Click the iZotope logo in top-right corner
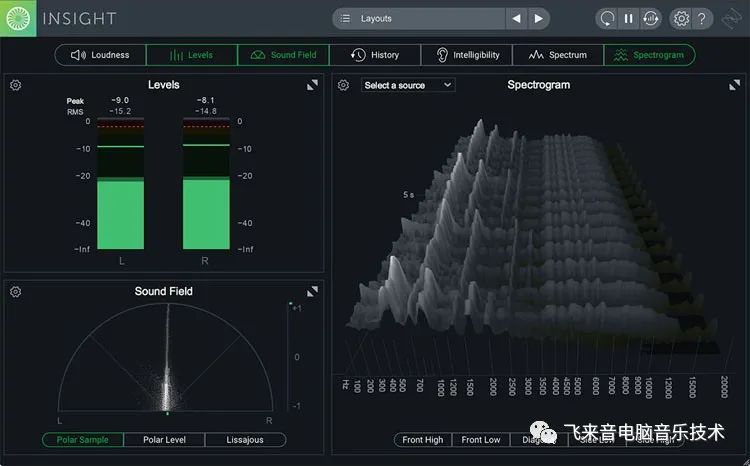 coord(732,19)
